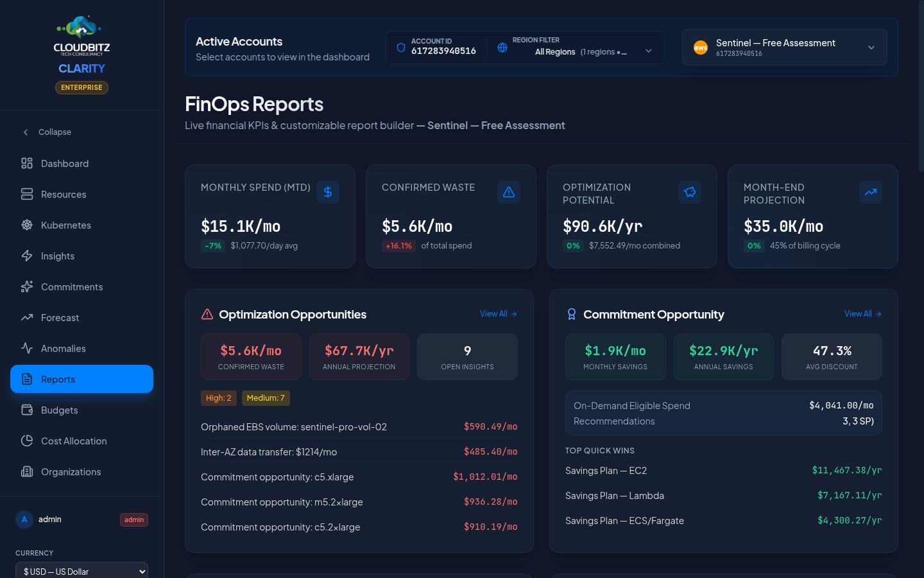Image resolution: width=924 pixels, height=578 pixels.
Task: Click the Cost Allocation pie chart icon
Action: point(27,441)
